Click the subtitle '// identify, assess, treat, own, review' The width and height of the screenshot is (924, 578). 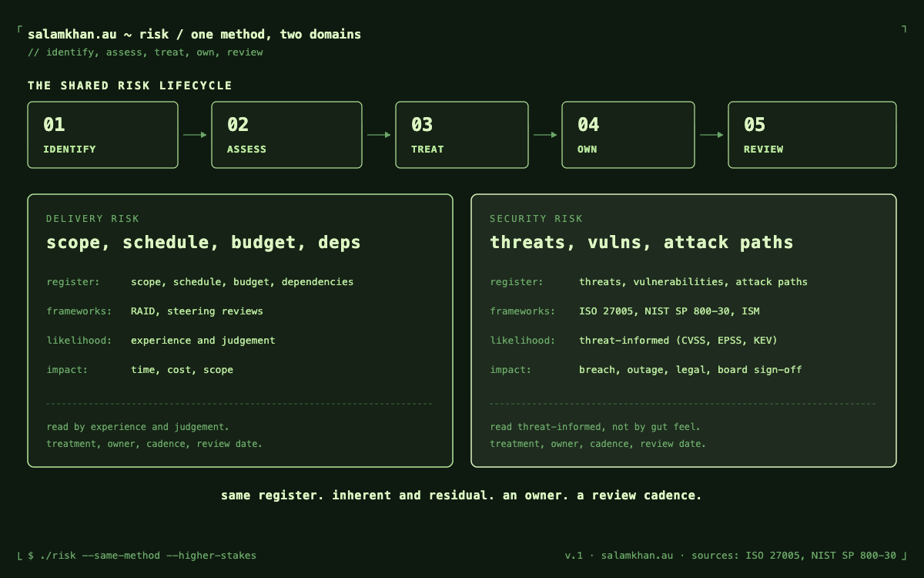coord(146,52)
